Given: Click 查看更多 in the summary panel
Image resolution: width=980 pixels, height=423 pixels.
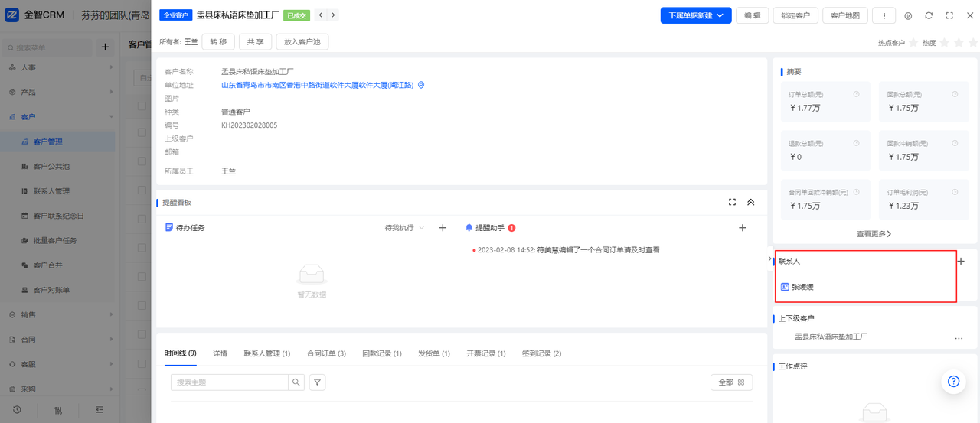Looking at the screenshot, I should click(x=874, y=234).
